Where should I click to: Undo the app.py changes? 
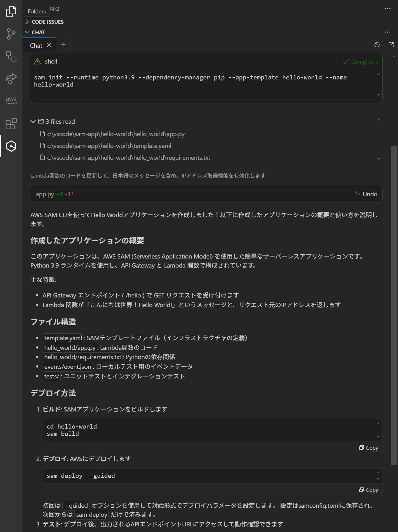(x=366, y=194)
